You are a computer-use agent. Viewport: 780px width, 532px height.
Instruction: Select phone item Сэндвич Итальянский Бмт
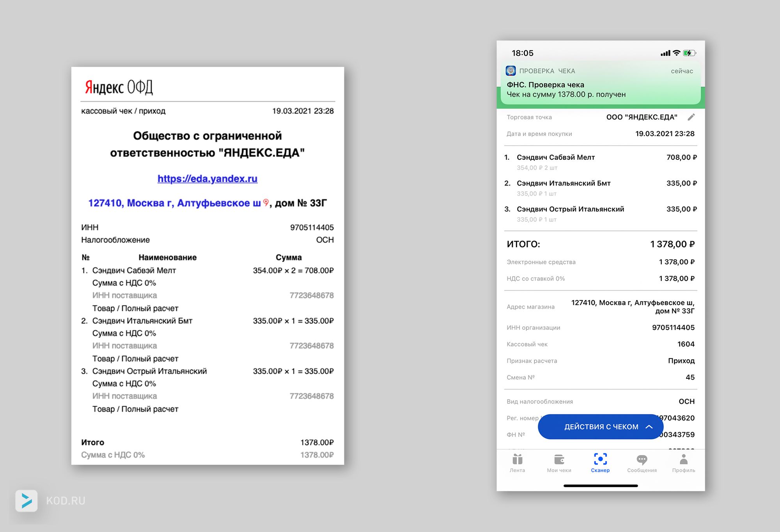click(x=601, y=187)
